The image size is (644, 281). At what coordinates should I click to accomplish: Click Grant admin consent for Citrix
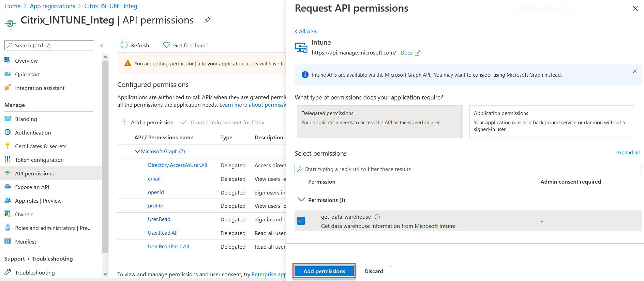pos(222,122)
